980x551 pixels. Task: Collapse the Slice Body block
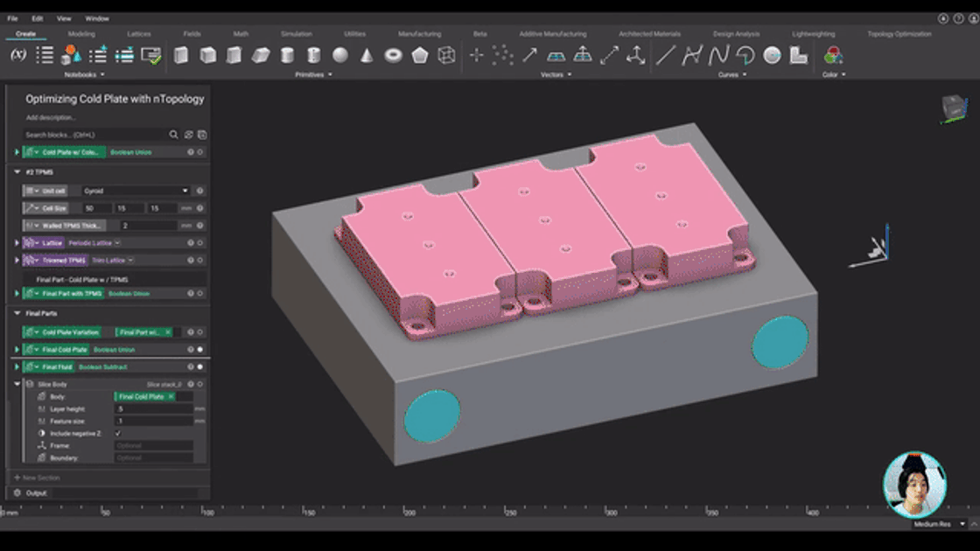point(17,384)
